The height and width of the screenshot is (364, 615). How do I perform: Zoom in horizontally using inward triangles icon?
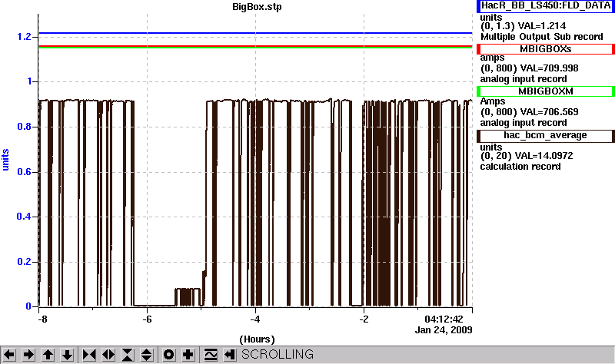[x=89, y=355]
